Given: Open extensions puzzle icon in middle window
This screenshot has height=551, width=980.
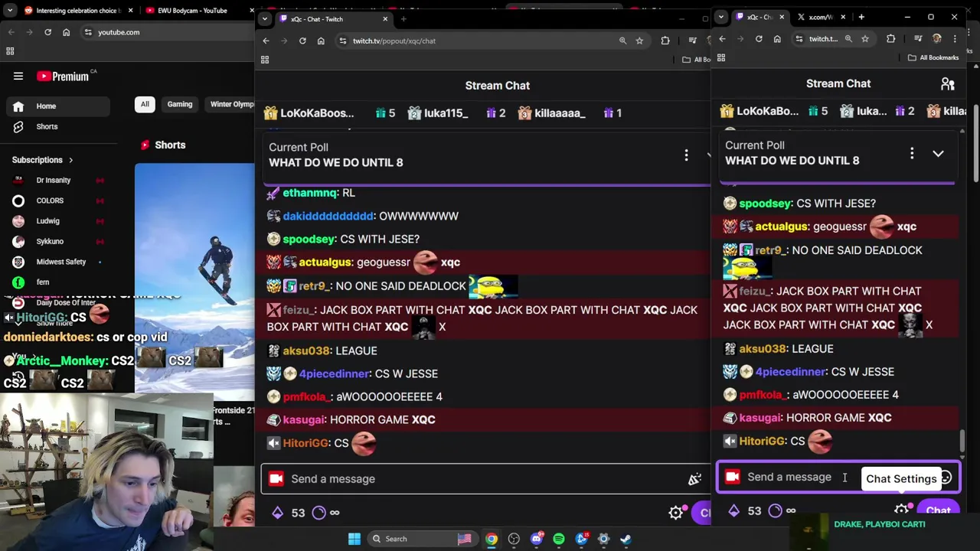Looking at the screenshot, I should [x=665, y=41].
